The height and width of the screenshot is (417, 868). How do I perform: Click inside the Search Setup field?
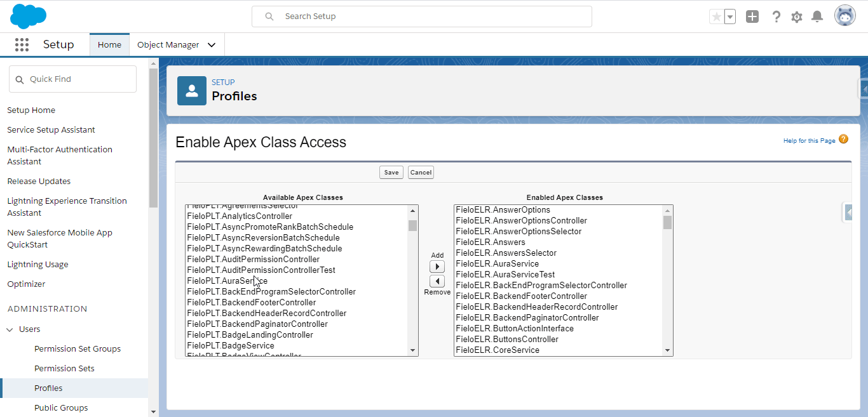pyautogui.click(x=422, y=17)
